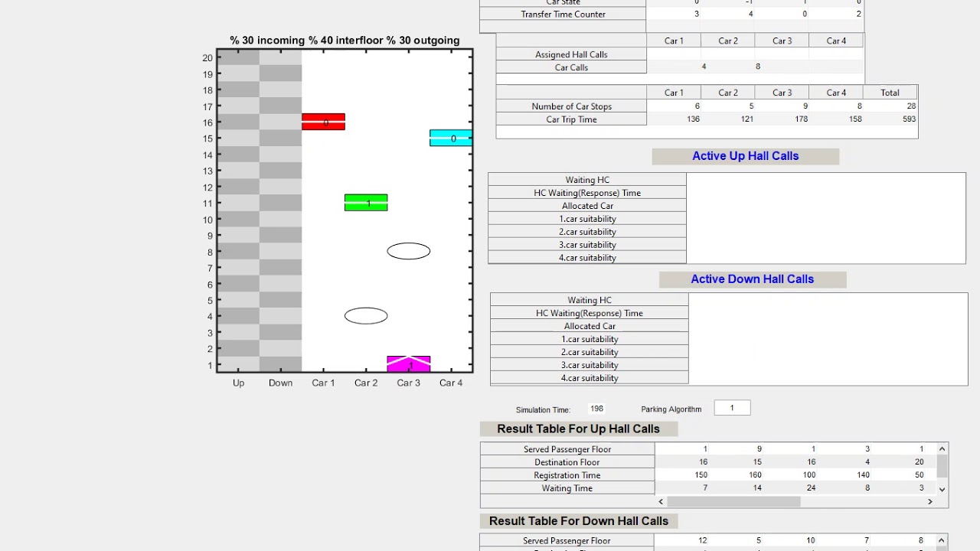
Task: Click down arrow of Up Hall Calls result table scrollbar
Action: point(942,488)
